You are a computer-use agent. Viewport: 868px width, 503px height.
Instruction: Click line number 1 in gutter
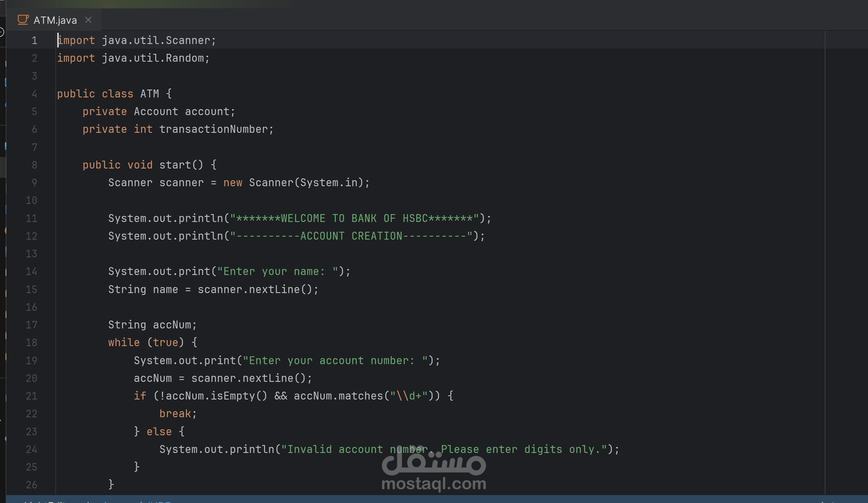coord(34,40)
